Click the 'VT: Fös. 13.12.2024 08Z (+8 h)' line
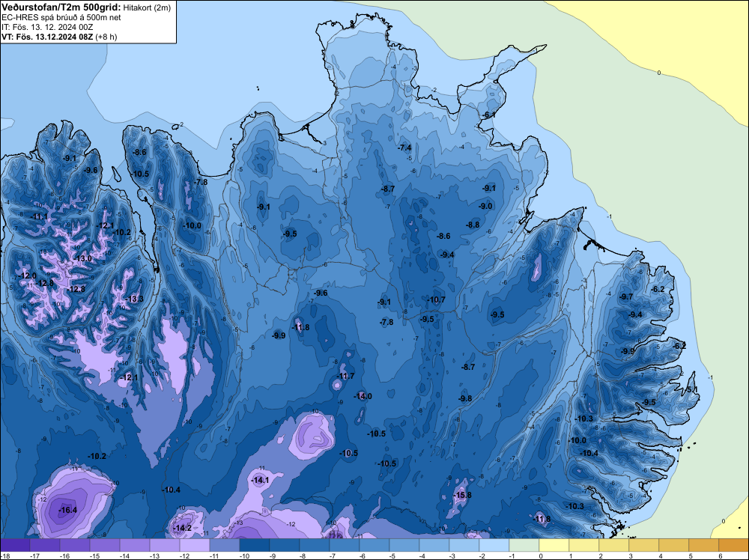The width and height of the screenshot is (749, 560). pos(59,37)
